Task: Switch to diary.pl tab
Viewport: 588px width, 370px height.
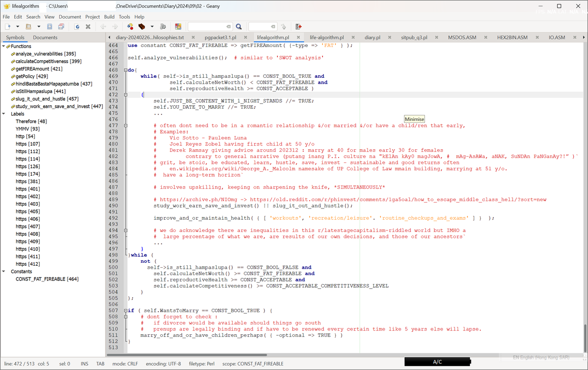Action: [372, 37]
